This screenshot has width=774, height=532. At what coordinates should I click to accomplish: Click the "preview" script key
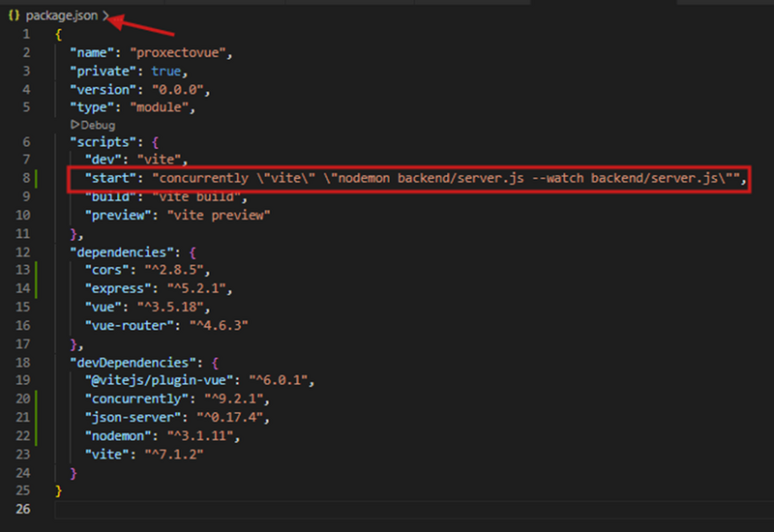(117, 216)
